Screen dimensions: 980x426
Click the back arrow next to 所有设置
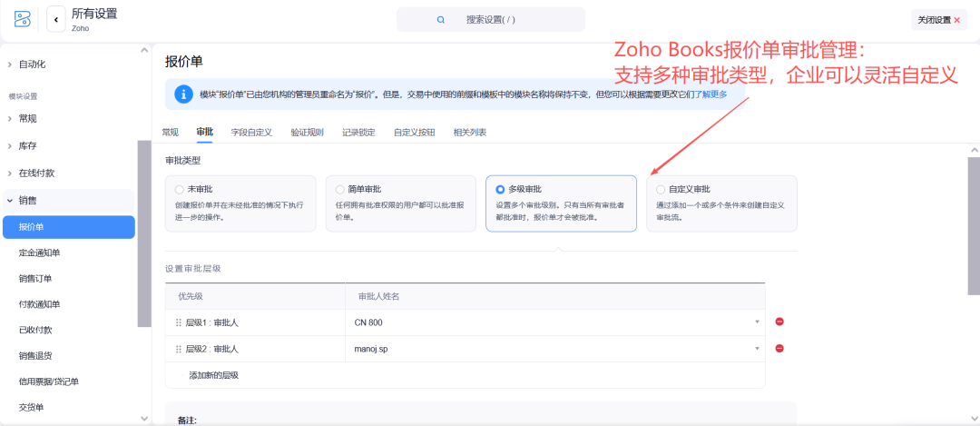56,19
